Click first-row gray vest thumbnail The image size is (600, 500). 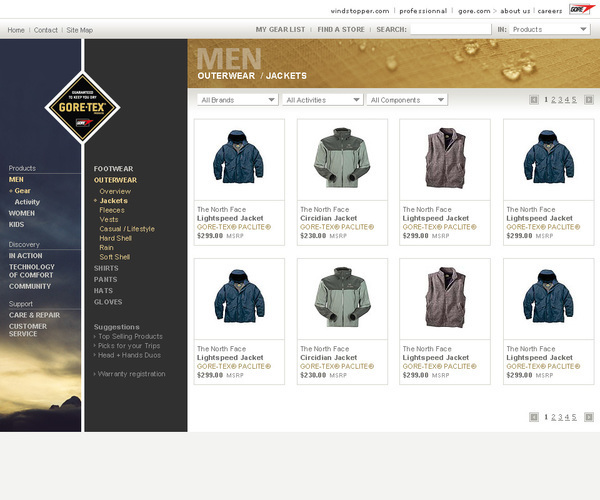pos(445,160)
